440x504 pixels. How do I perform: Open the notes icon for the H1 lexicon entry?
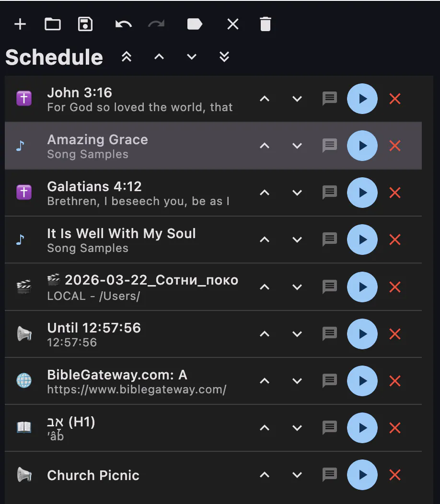[x=330, y=428]
